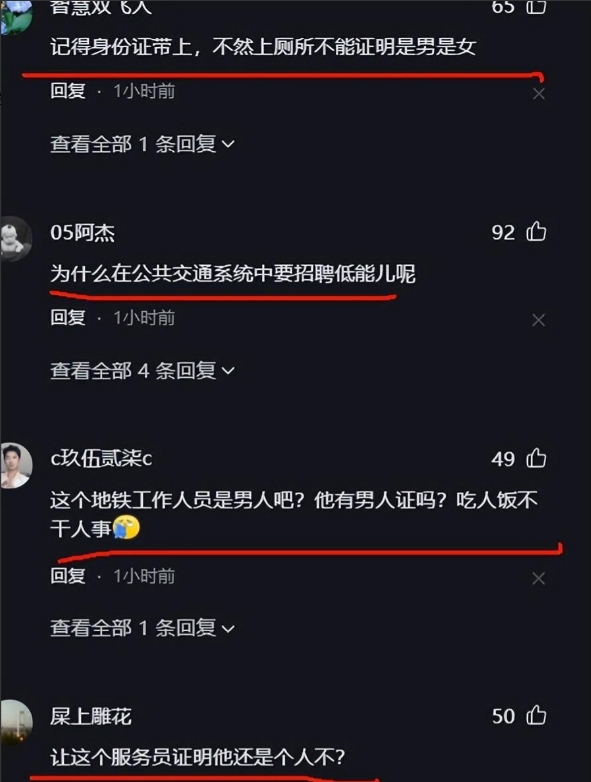Viewport: 591px width, 782px height.
Task: Expand 查看全部 1 条回复 under c玖伍贰柒c
Action: 142,628
